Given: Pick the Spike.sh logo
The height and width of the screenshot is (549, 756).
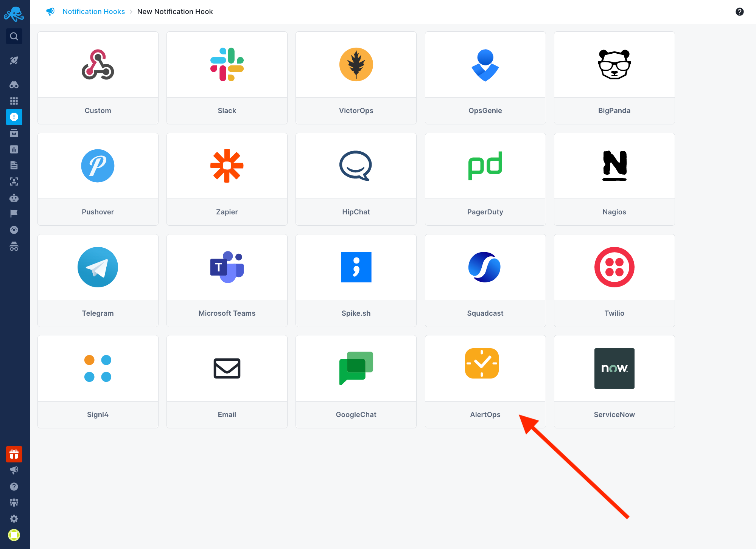Looking at the screenshot, I should [356, 267].
